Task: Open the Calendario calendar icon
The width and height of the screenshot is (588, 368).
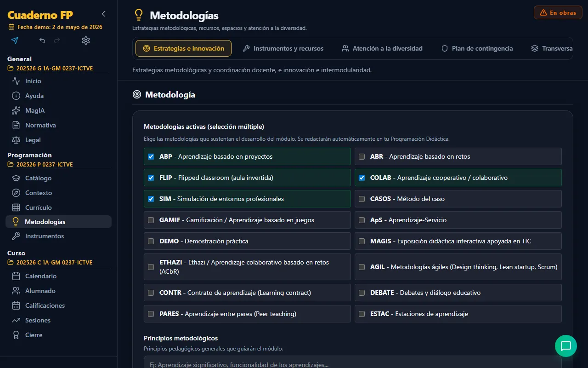Action: click(16, 276)
